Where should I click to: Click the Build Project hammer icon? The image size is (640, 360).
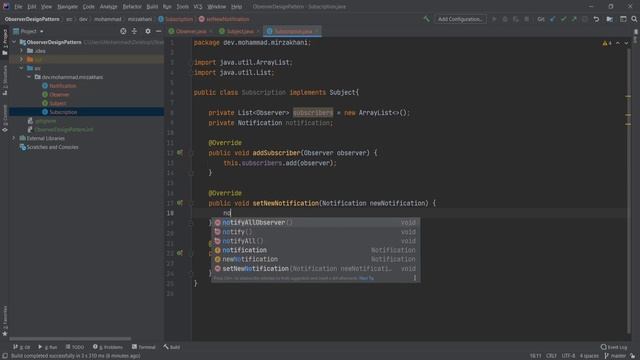click(427, 19)
